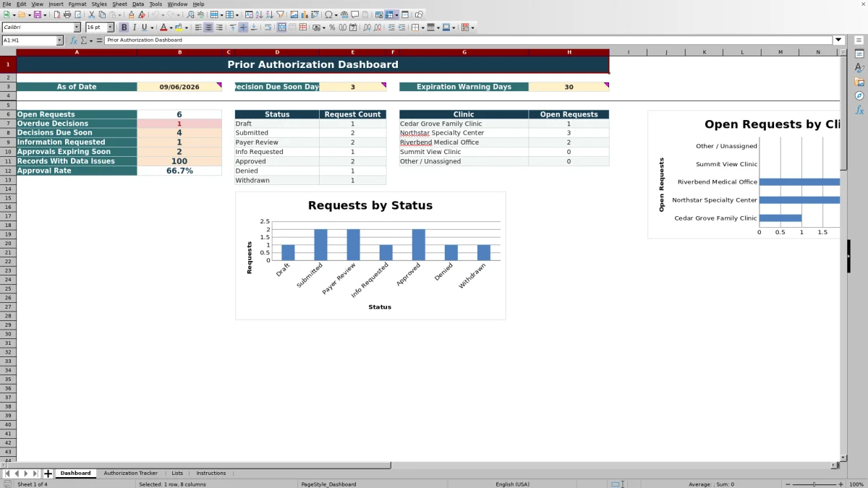Toggle Bold formatting

[x=124, y=27]
